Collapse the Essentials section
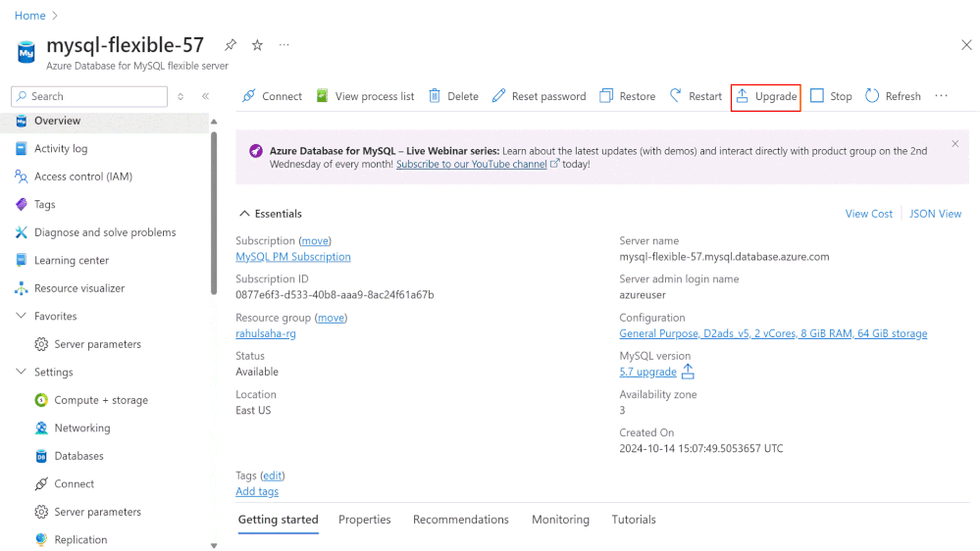 (x=243, y=214)
